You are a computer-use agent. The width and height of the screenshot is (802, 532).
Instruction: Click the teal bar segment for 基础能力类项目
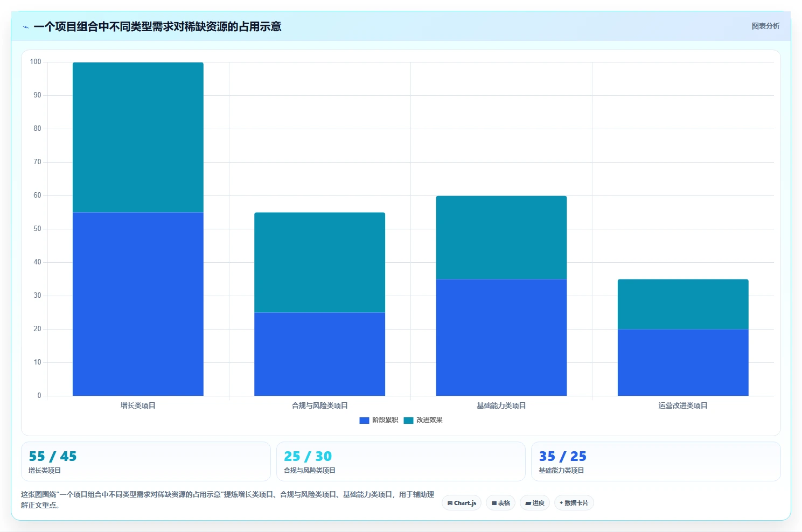click(x=501, y=237)
